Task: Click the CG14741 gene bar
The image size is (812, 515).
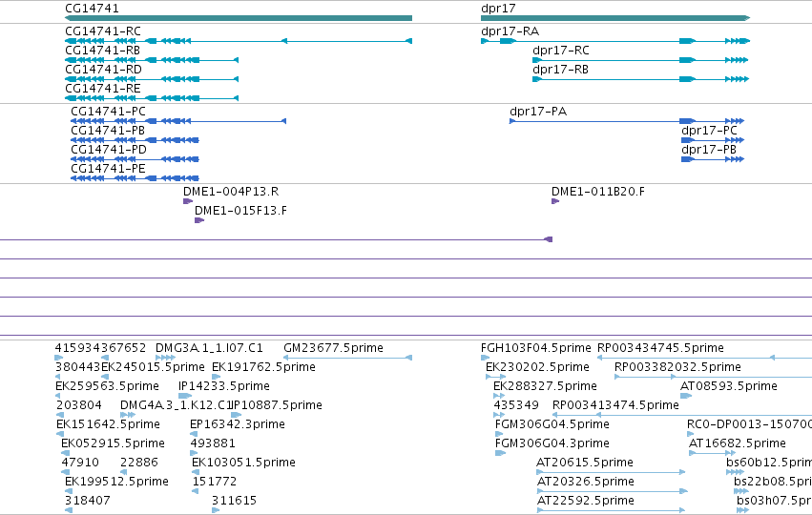Action: [x=239, y=18]
